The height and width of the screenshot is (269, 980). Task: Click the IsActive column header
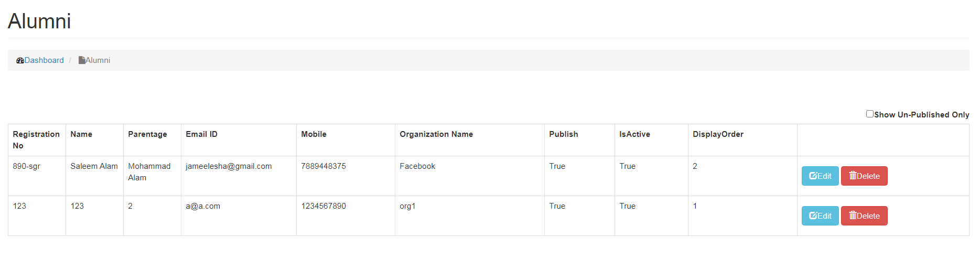point(634,134)
